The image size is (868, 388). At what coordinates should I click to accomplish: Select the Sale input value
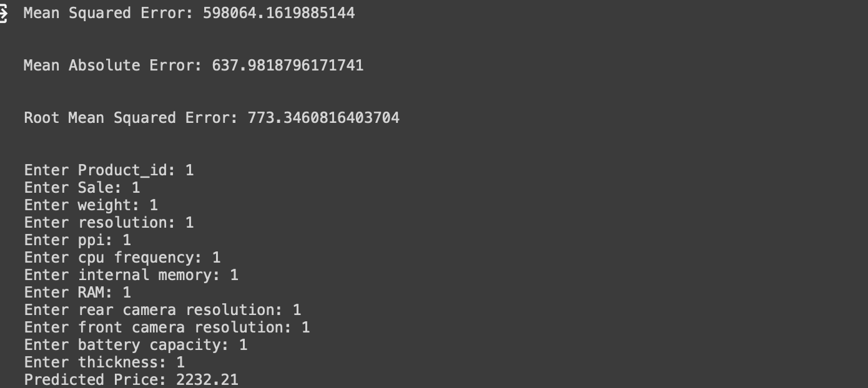coord(136,187)
